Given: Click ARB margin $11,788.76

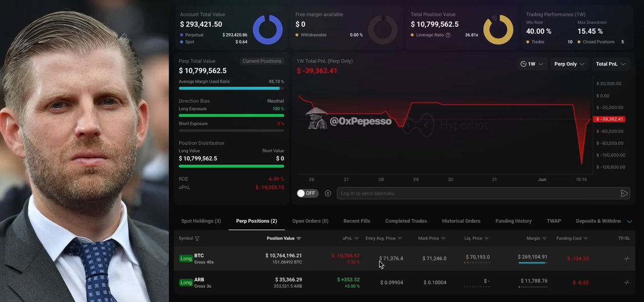Looking at the screenshot, I should pyautogui.click(x=534, y=281).
